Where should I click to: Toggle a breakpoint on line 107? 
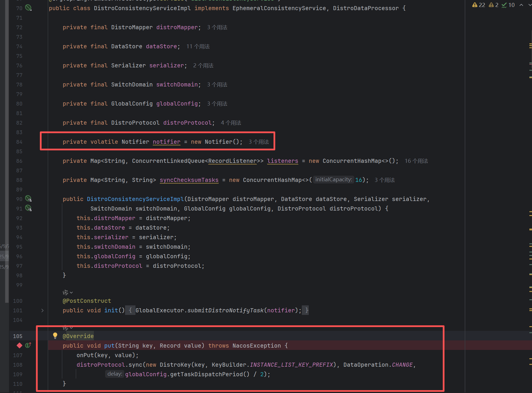point(18,355)
